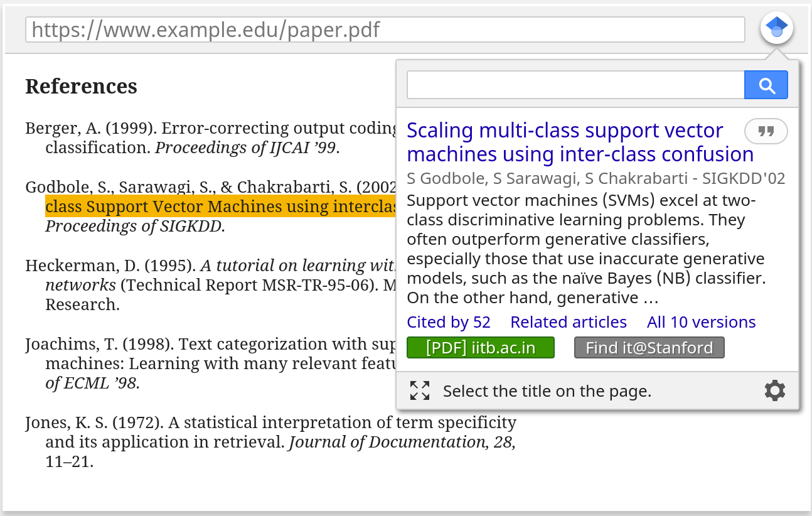This screenshot has height=516, width=812.
Task: Click the highlighted orange title text
Action: 220,207
